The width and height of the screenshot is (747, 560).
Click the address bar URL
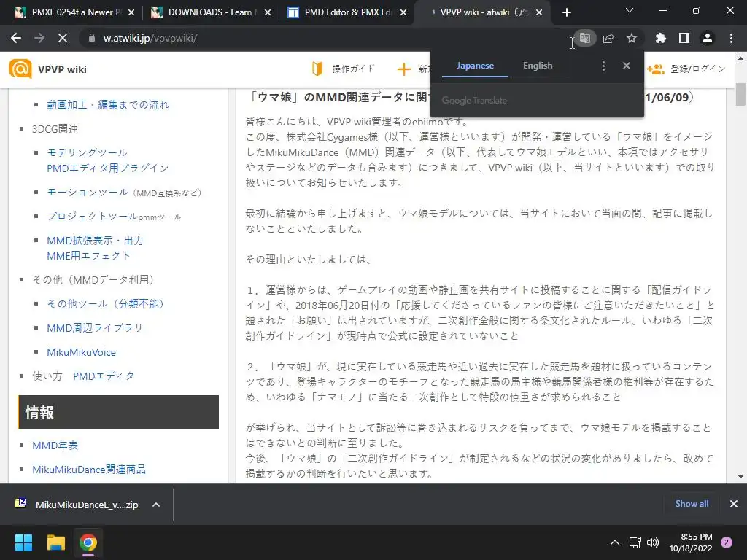150,38
